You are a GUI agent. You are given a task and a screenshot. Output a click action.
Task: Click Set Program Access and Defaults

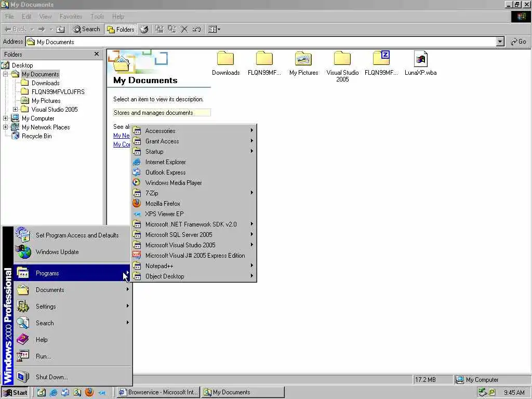coord(72,235)
